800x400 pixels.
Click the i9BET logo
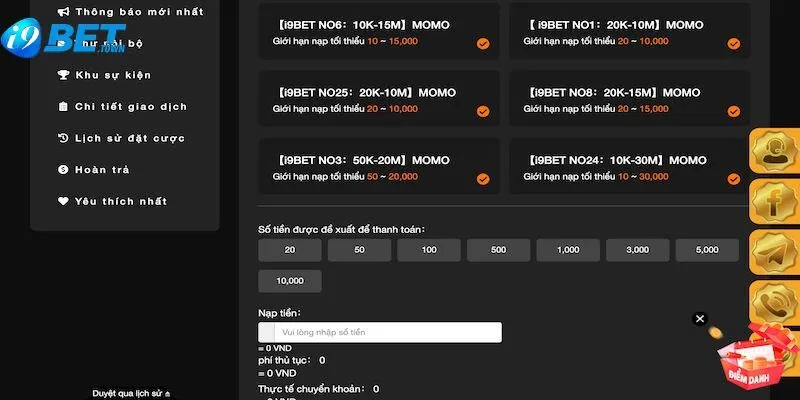point(62,37)
